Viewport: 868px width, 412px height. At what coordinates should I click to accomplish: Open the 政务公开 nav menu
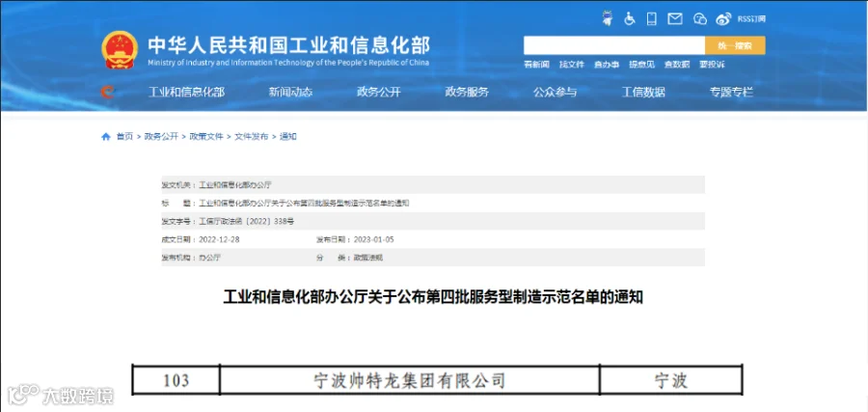tap(379, 93)
